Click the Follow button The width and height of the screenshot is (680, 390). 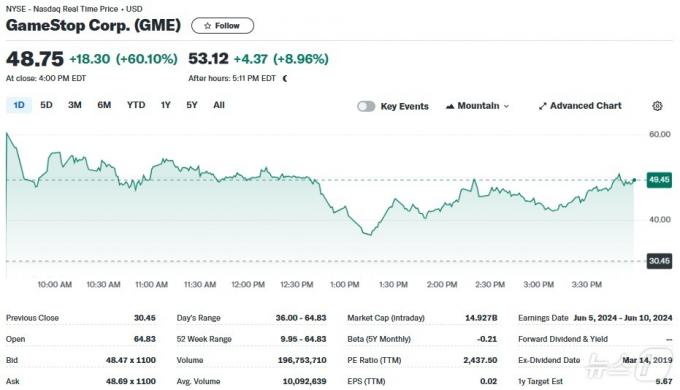click(222, 26)
